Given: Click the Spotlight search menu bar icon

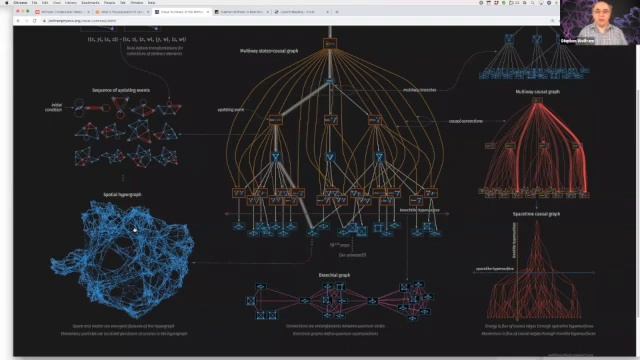Looking at the screenshot, I should 532,2.
